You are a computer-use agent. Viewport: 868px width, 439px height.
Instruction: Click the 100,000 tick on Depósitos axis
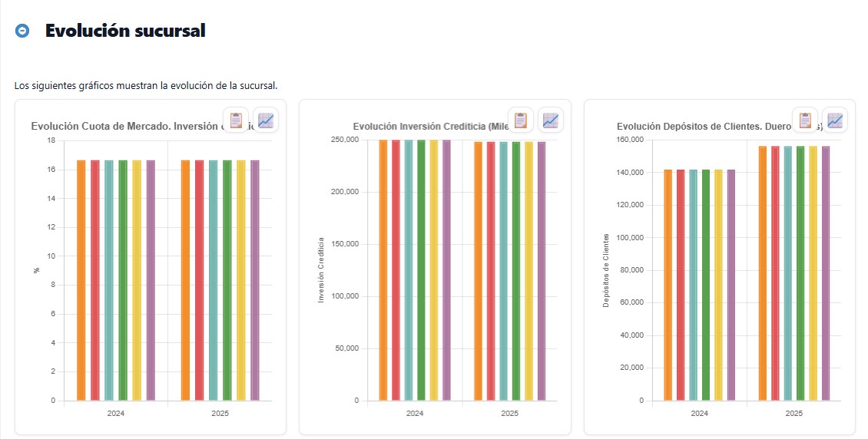tap(629, 238)
